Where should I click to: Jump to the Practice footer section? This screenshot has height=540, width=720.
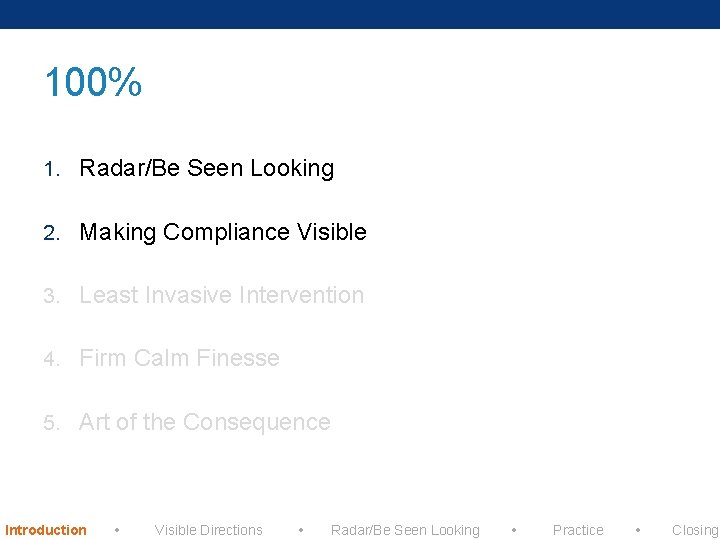pos(578,530)
